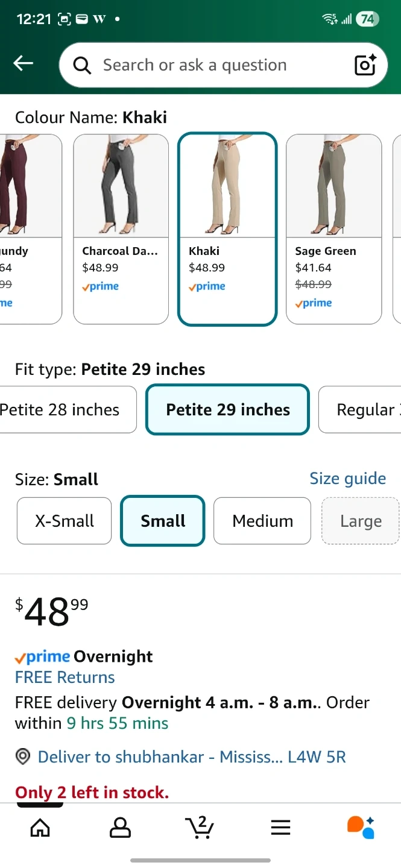The image size is (401, 868).
Task: Pick the Sage Green colour swatch
Action: (x=333, y=229)
